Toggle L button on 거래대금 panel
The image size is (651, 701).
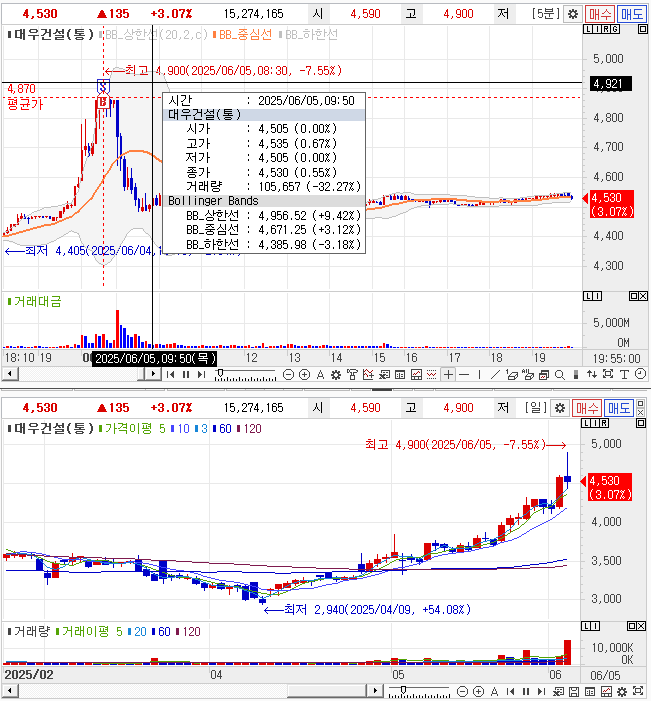(x=588, y=296)
